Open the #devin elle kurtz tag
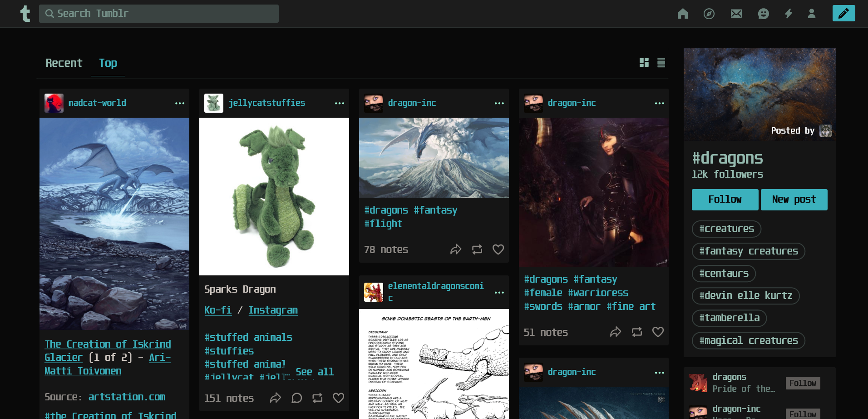868x419 pixels. pyautogui.click(x=746, y=295)
